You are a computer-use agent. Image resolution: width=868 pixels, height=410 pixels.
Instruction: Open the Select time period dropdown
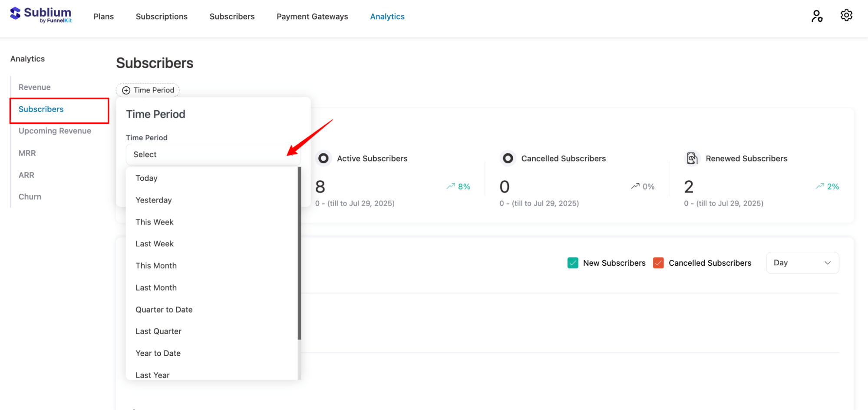click(213, 154)
